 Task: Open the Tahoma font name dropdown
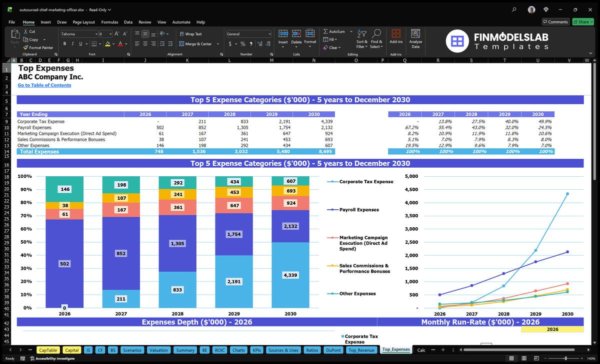(x=96, y=34)
